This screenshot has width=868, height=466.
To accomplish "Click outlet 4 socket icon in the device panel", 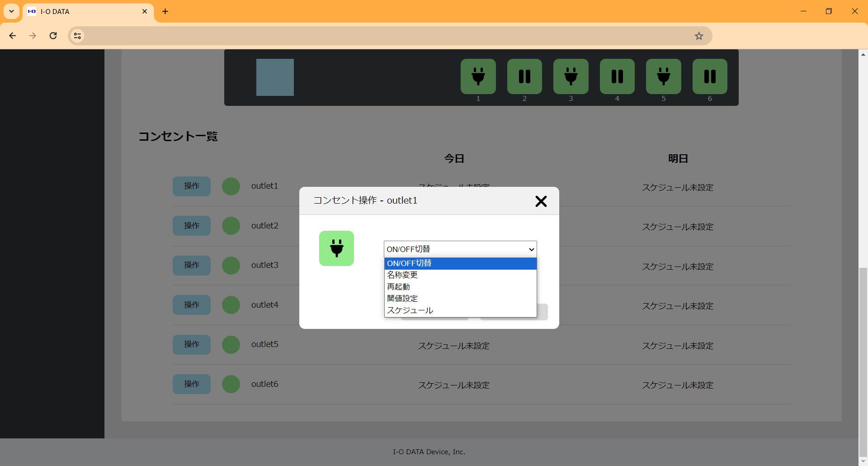I will click(x=617, y=76).
